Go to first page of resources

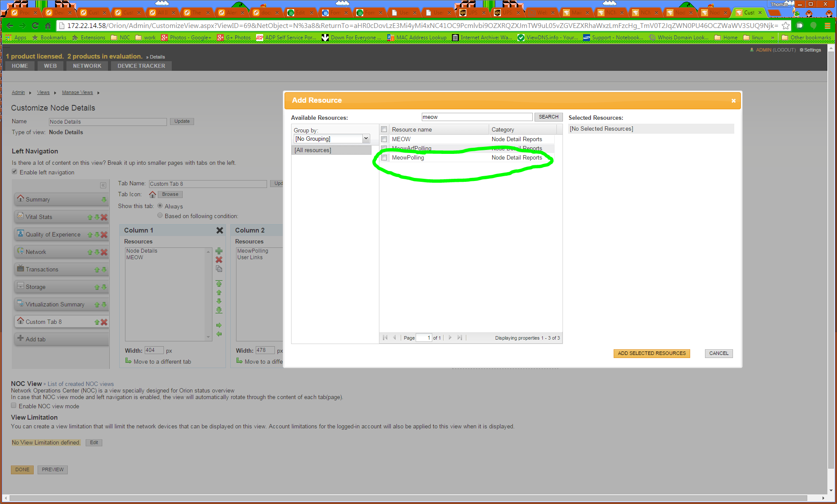pos(385,337)
